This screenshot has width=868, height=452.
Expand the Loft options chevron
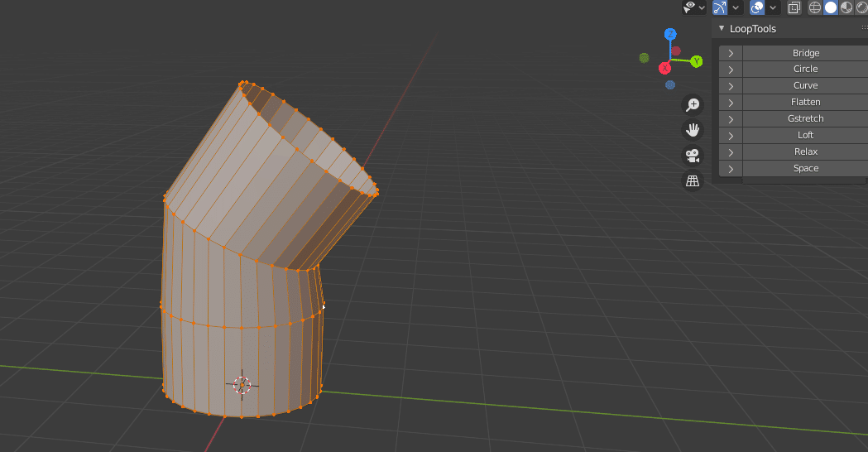[x=731, y=136]
